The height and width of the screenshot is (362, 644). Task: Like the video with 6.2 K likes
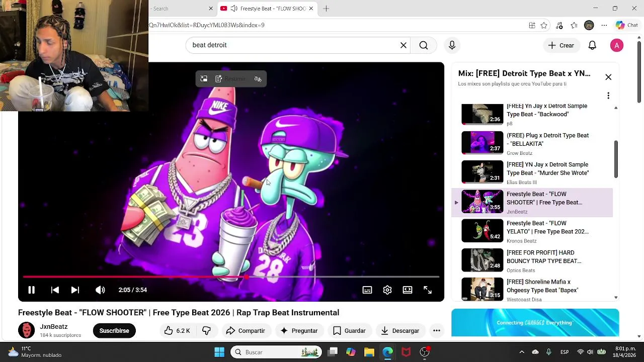click(x=177, y=331)
